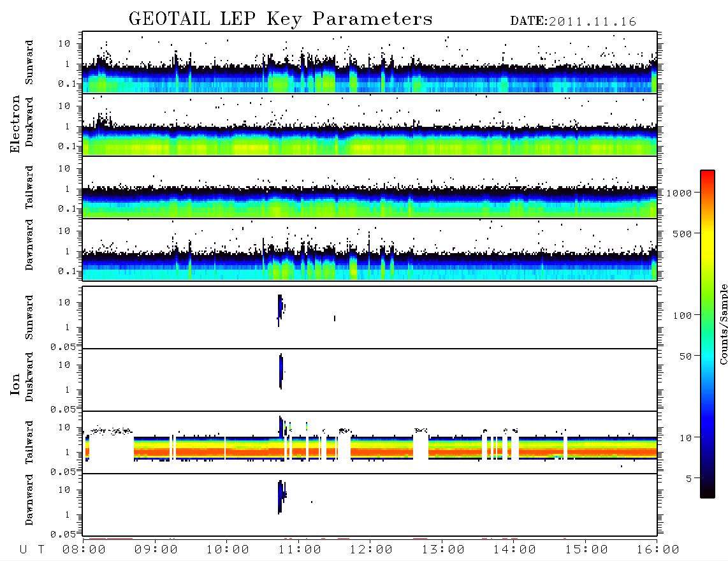
Task: Click the "11:00" time tick label
Action: point(300,550)
